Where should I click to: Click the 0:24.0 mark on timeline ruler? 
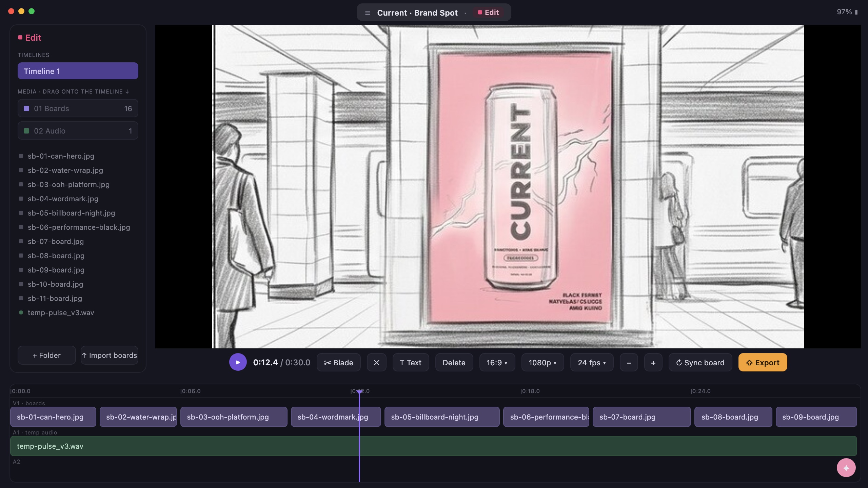coord(701,391)
